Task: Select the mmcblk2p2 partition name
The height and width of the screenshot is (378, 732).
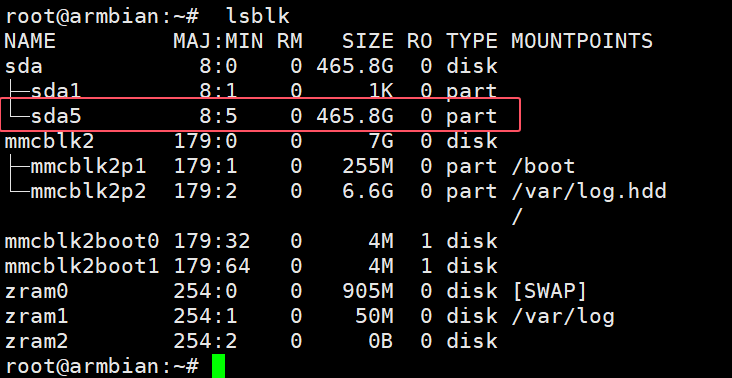Action: pyautogui.click(x=88, y=192)
